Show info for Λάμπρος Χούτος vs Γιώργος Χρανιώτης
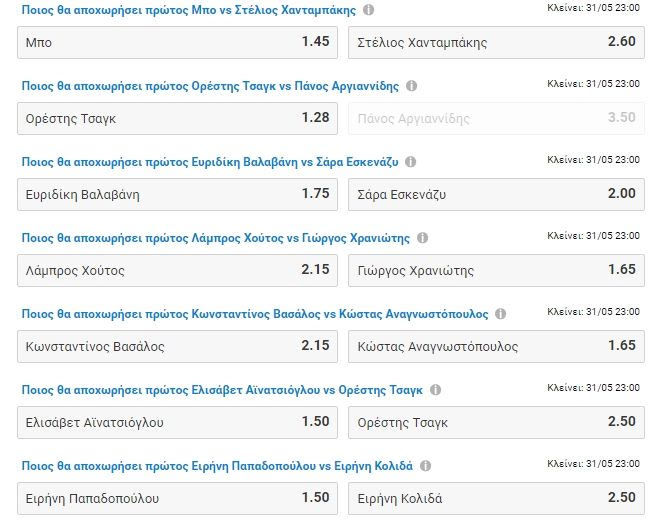Screen dimensions: 648x524 pos(422,238)
